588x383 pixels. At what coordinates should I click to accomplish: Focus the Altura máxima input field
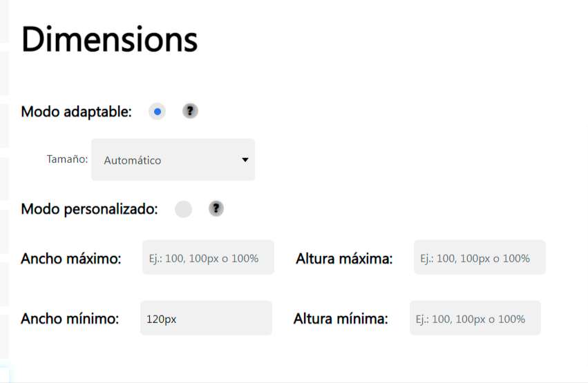click(480, 257)
